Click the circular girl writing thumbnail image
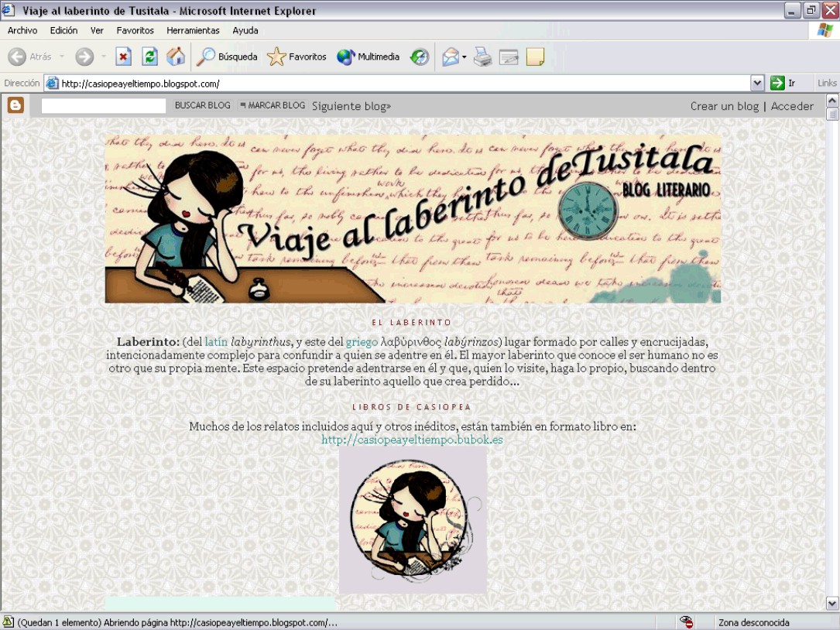This screenshot has height=630, width=840. (x=413, y=520)
